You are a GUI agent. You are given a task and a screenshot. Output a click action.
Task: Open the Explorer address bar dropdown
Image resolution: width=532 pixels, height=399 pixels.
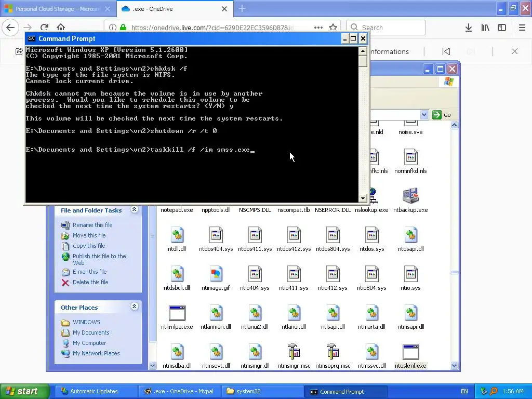pyautogui.click(x=424, y=115)
